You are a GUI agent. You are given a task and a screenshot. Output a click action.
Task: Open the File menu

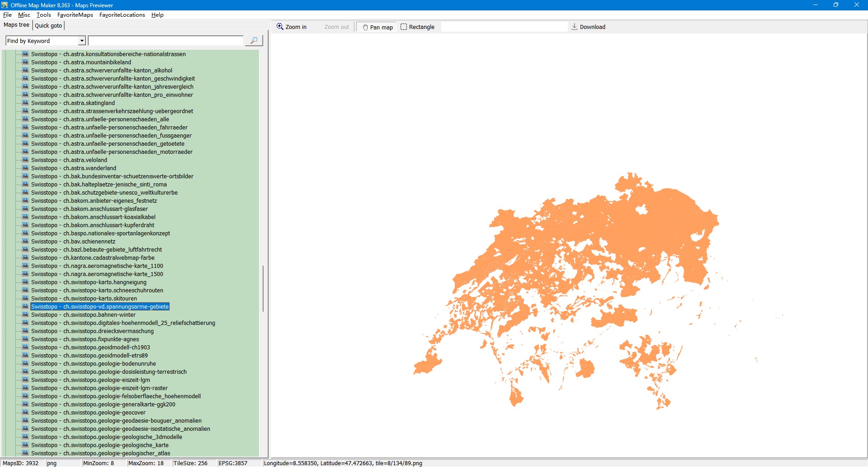click(x=7, y=15)
